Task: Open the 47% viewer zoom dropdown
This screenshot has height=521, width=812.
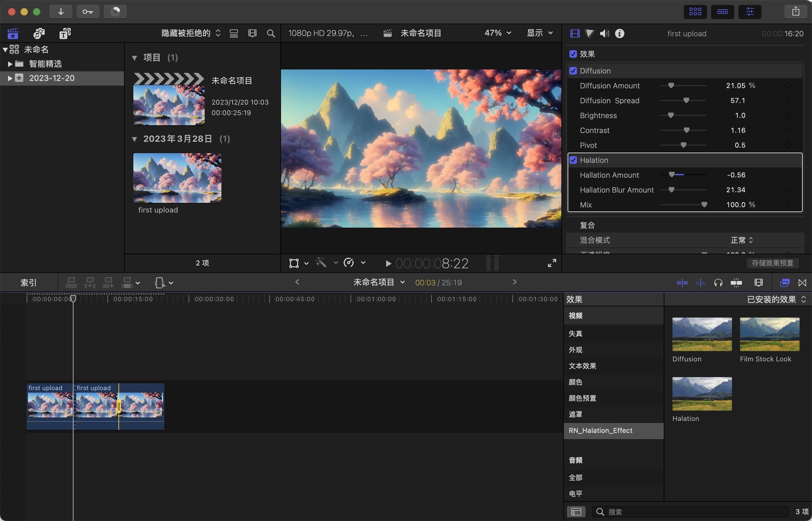Action: [x=498, y=33]
